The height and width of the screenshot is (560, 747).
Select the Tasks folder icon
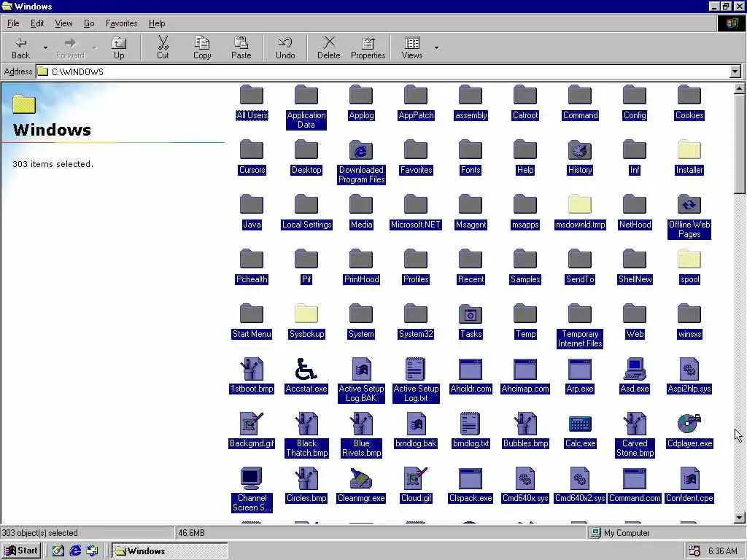click(x=471, y=315)
